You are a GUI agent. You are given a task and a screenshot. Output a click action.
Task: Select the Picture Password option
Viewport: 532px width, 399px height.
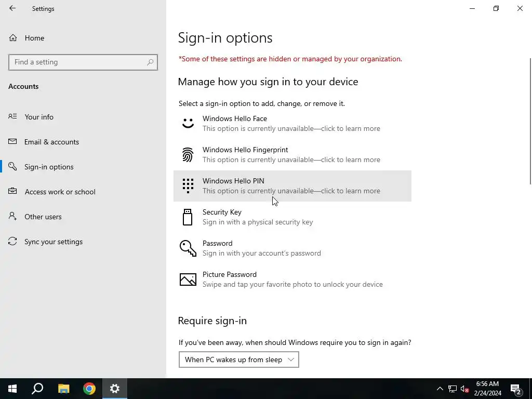(x=292, y=280)
